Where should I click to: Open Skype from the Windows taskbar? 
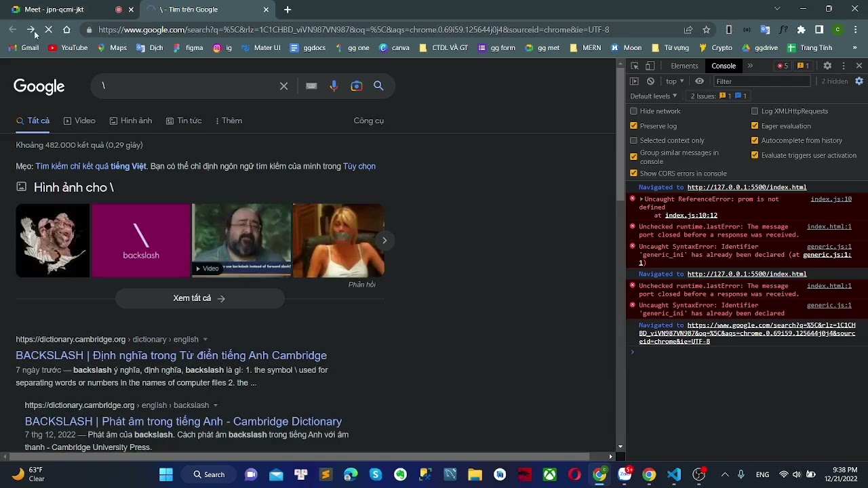376,474
